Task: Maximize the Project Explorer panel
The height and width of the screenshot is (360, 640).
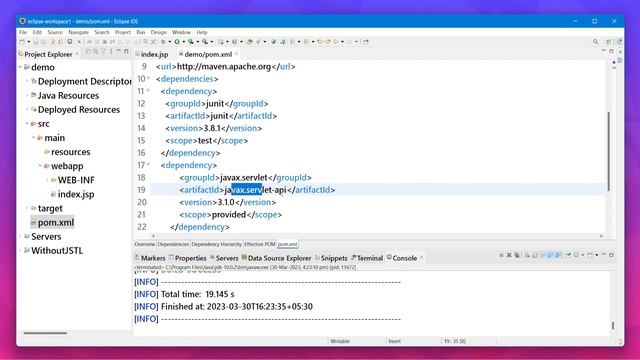Action: 126,51
